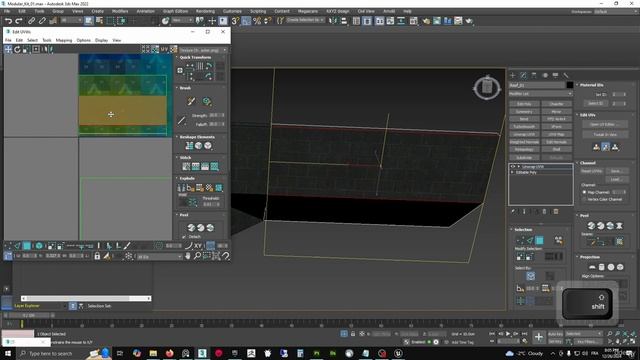640x360 pixels.
Task: Redo with the main toolbar arrow
Action: [19, 21]
